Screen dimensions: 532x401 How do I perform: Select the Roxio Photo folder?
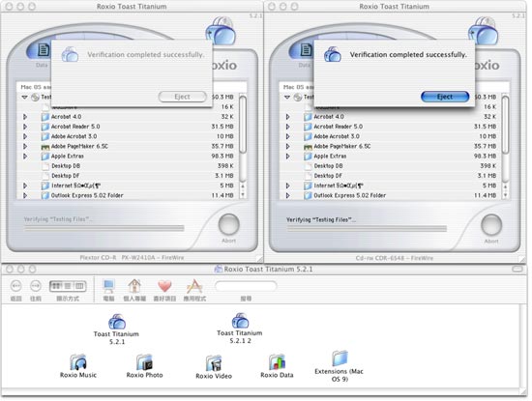[144, 362]
